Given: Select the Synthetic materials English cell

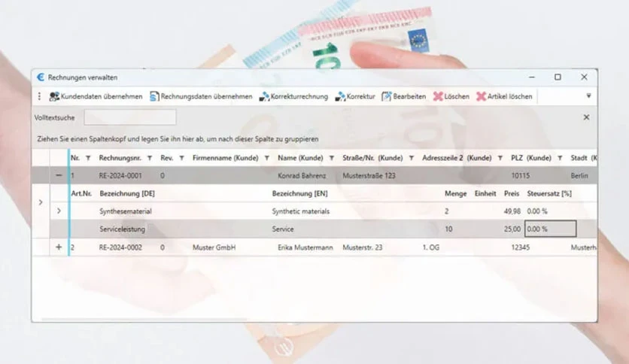Looking at the screenshot, I should point(300,211).
